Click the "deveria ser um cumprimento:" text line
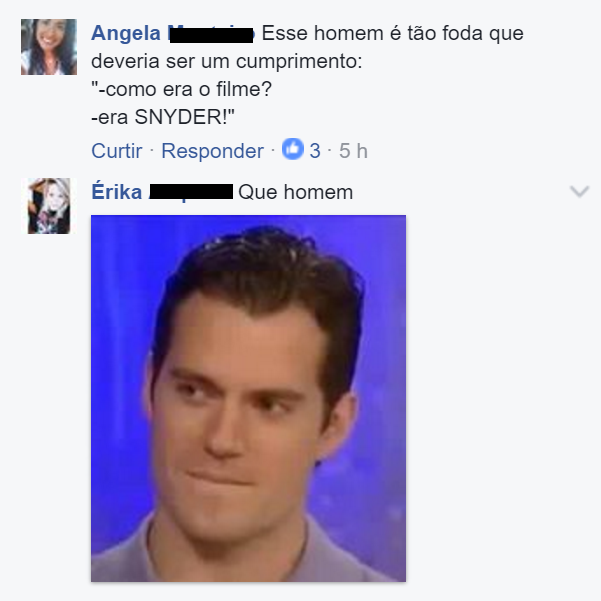This screenshot has height=601, width=601. [x=227, y=61]
